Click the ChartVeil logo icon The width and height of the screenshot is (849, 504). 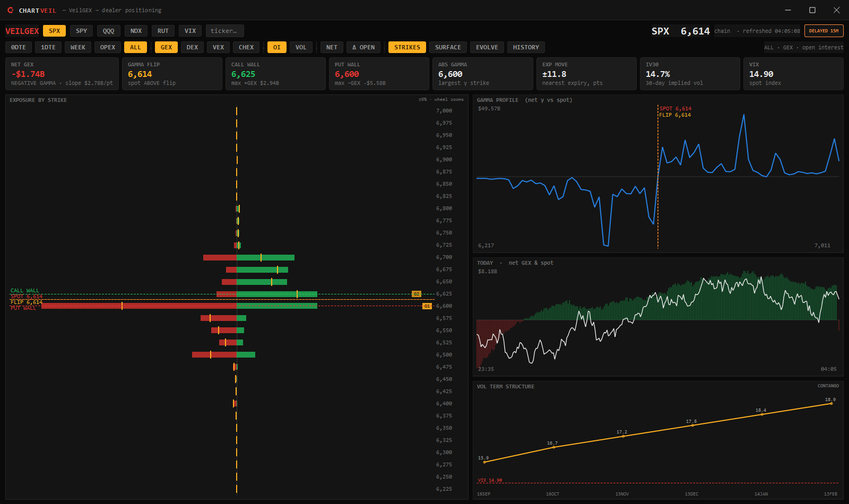coord(11,10)
